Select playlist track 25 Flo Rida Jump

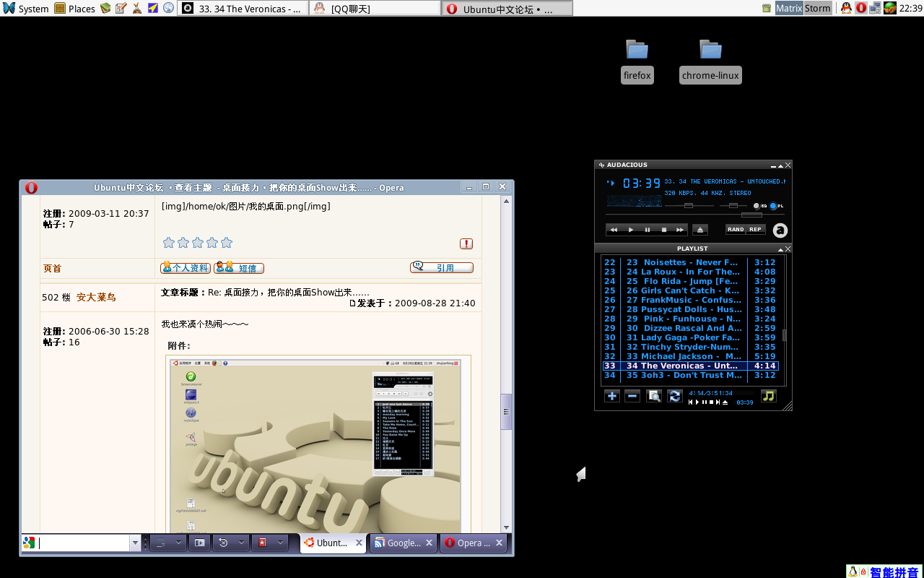pyautogui.click(x=691, y=281)
